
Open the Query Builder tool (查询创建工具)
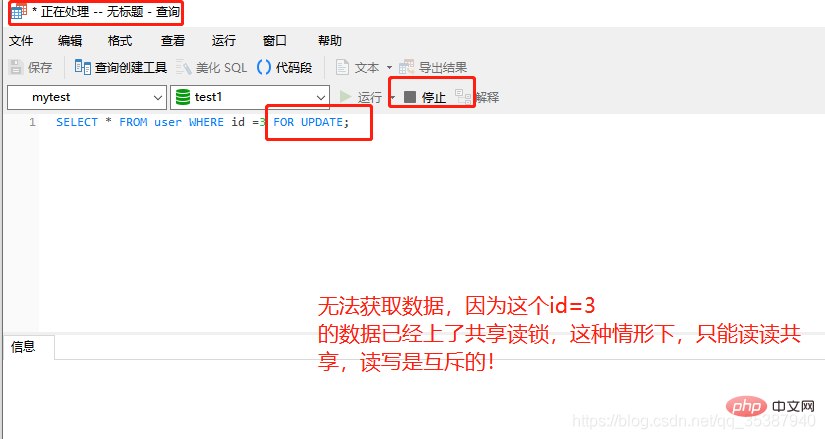coord(120,67)
